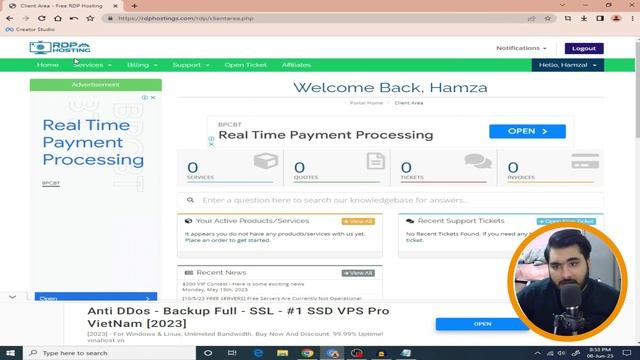Click the RDP Hosting logo

click(60, 47)
